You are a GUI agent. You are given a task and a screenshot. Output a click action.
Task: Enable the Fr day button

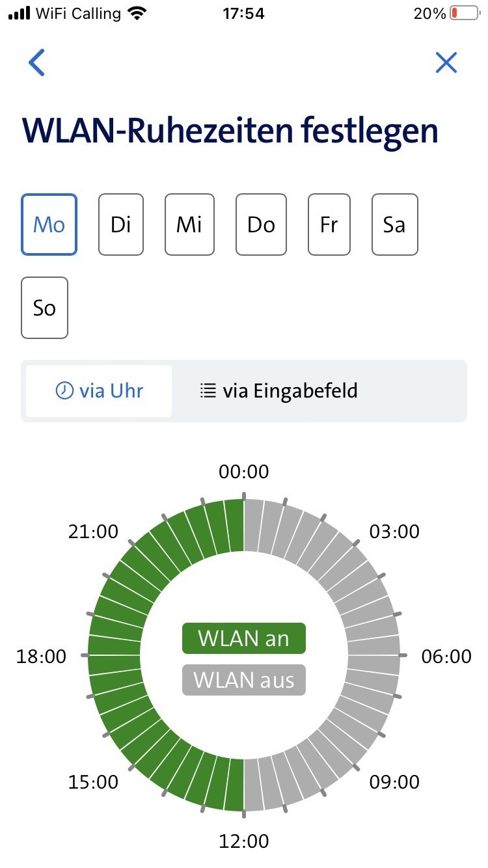pyautogui.click(x=329, y=224)
